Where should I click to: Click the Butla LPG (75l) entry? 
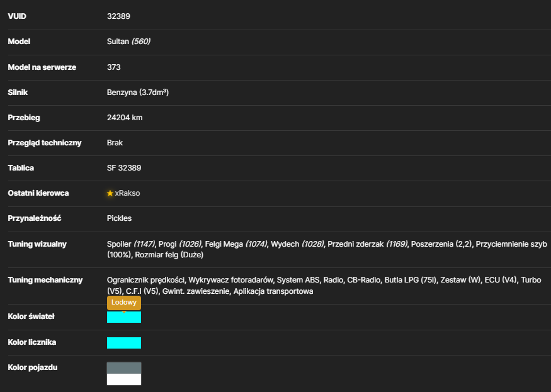click(x=411, y=280)
